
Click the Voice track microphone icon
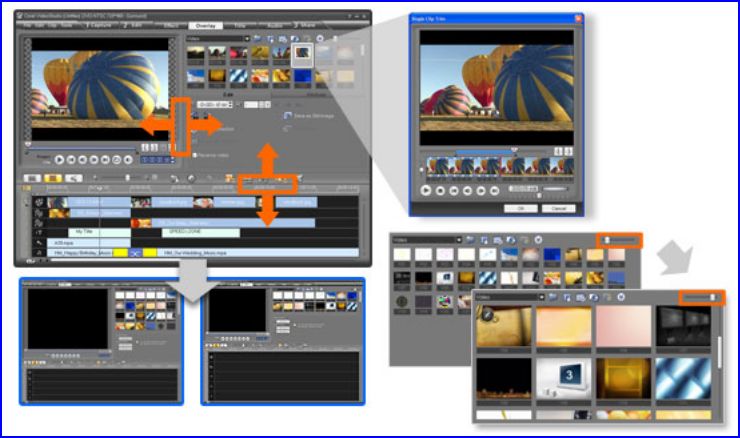point(39,243)
